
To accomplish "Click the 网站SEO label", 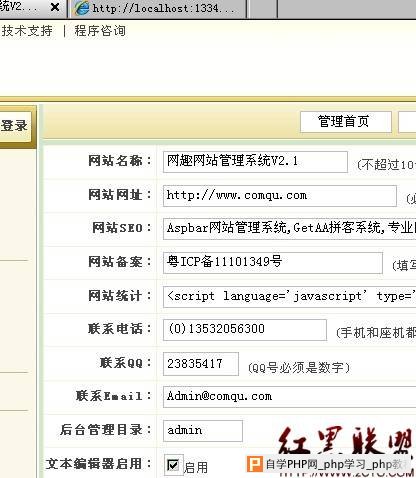I will 121,228.
